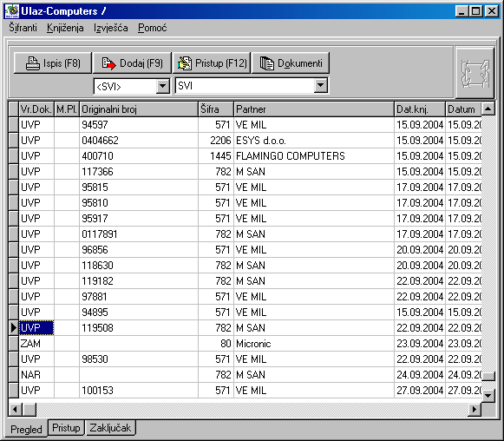
Task: Click the Partner column header
Action: click(314, 109)
